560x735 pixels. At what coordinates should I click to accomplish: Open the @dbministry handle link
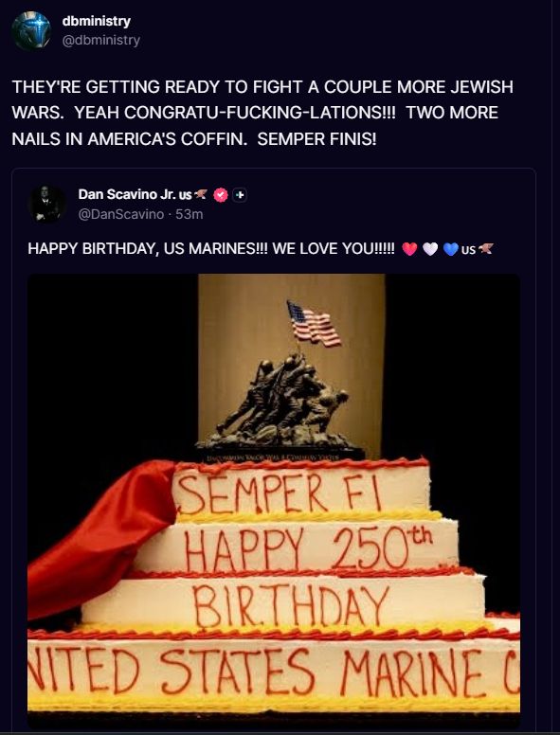[100, 41]
